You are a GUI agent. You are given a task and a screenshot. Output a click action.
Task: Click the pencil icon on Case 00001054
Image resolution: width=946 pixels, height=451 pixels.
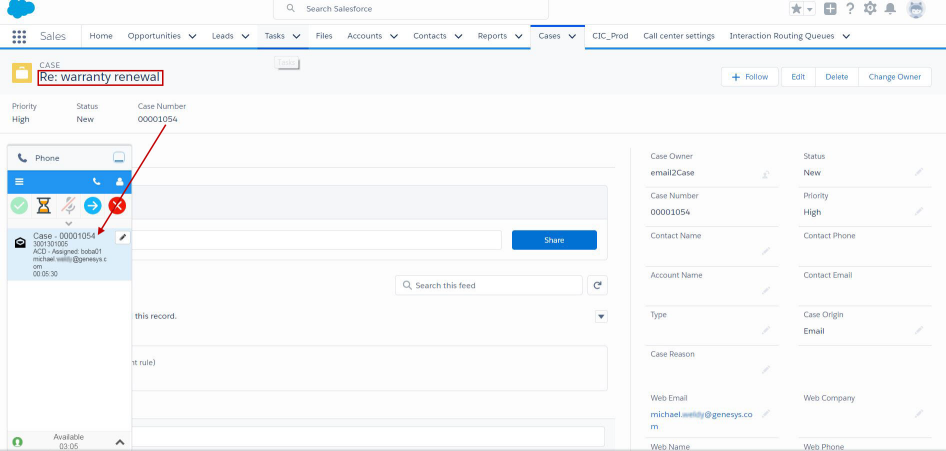[x=122, y=237]
